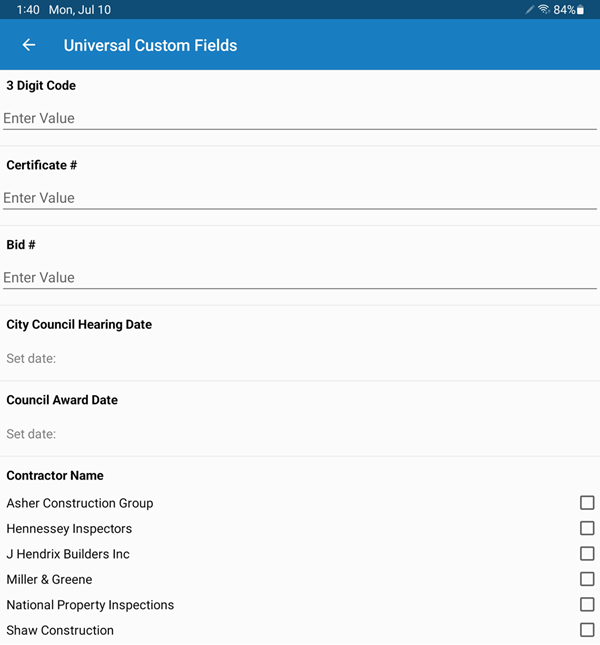Enable National Property Inspections checkbox
Viewport: 600px width, 645px height.
click(x=587, y=605)
